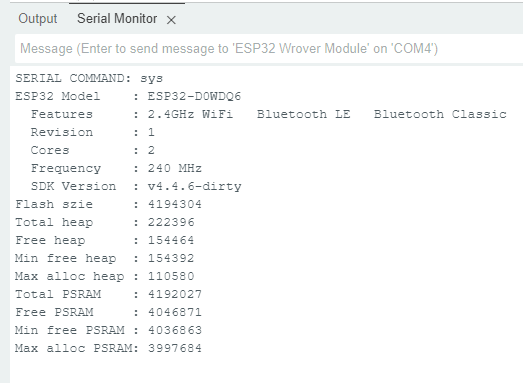
Task: Click the '2.4GHz WiFi' feature text
Action: click(190, 114)
